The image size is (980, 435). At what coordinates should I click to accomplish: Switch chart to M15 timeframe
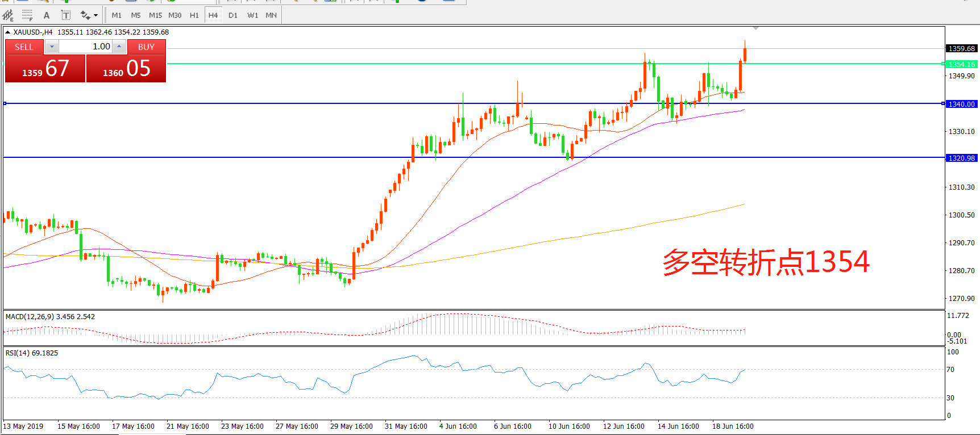coord(155,15)
